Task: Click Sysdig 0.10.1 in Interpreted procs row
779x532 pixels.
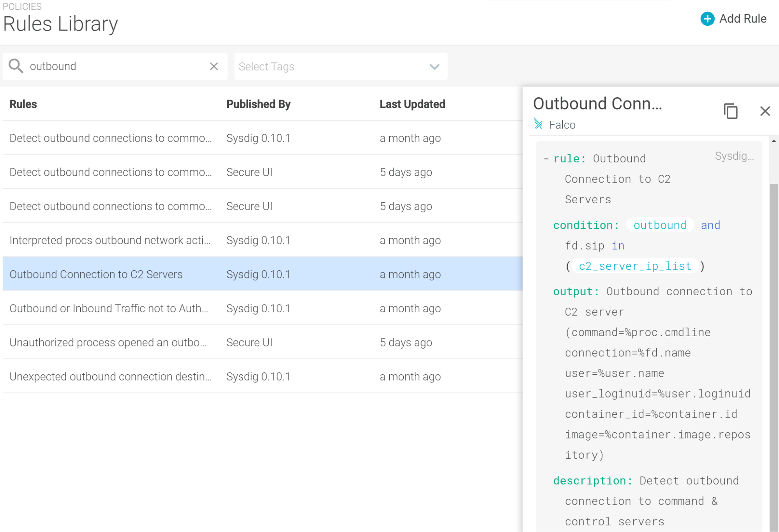Action: (258, 240)
